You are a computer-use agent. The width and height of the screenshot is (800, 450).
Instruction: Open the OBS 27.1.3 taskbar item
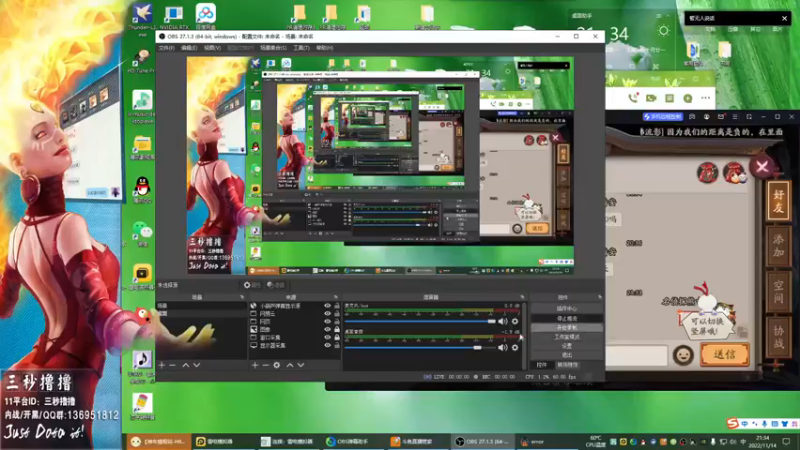482,441
